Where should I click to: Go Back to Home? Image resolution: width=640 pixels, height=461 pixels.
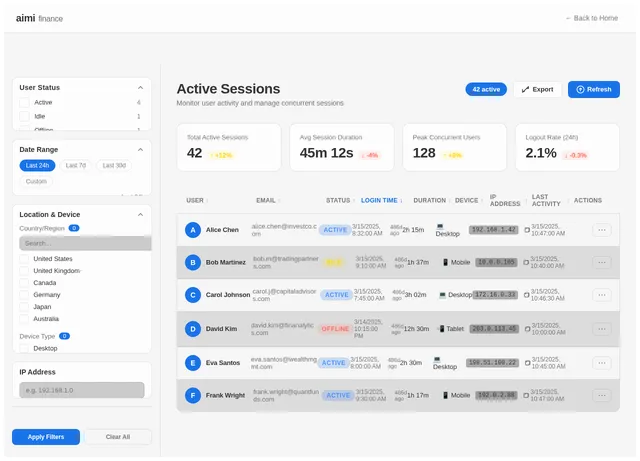pyautogui.click(x=592, y=18)
